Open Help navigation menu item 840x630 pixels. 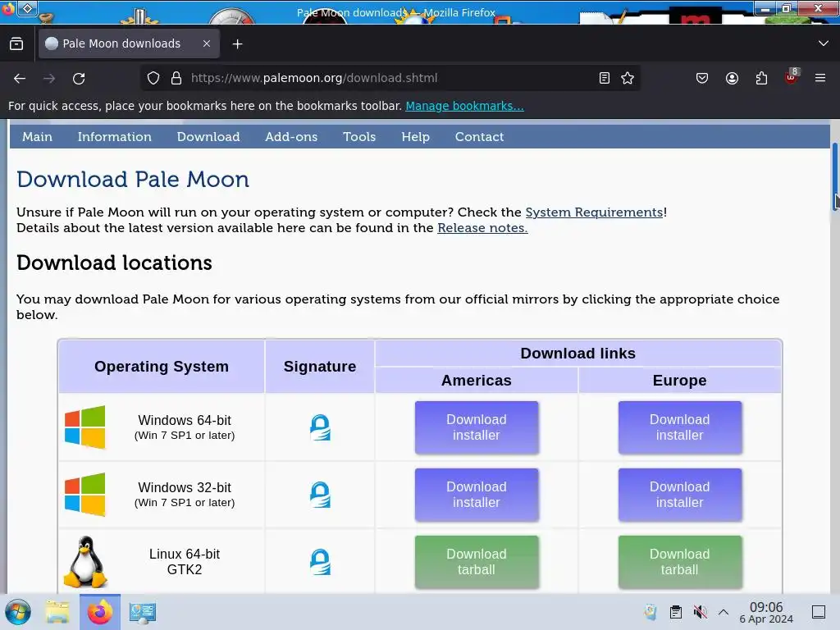tap(416, 137)
